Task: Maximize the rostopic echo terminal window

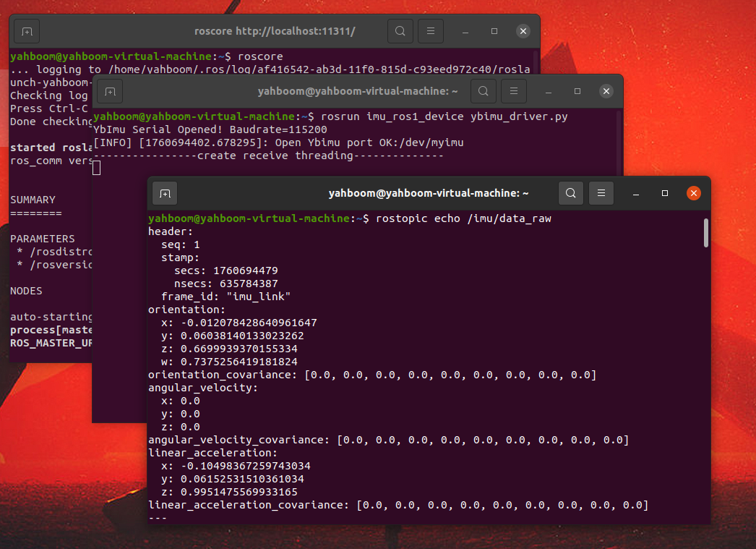Action: [x=665, y=193]
